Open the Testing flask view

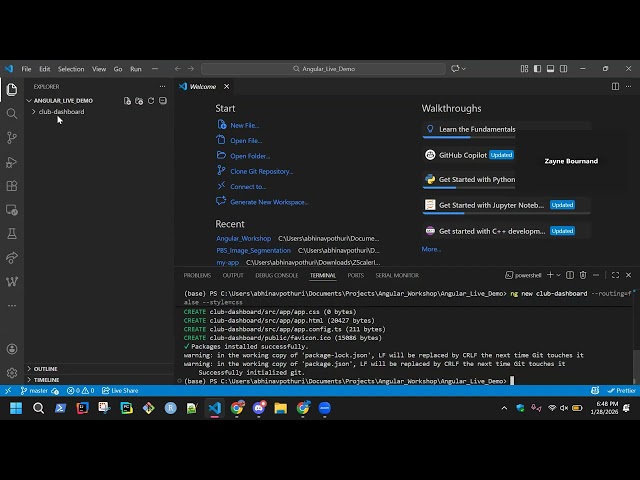point(12,233)
